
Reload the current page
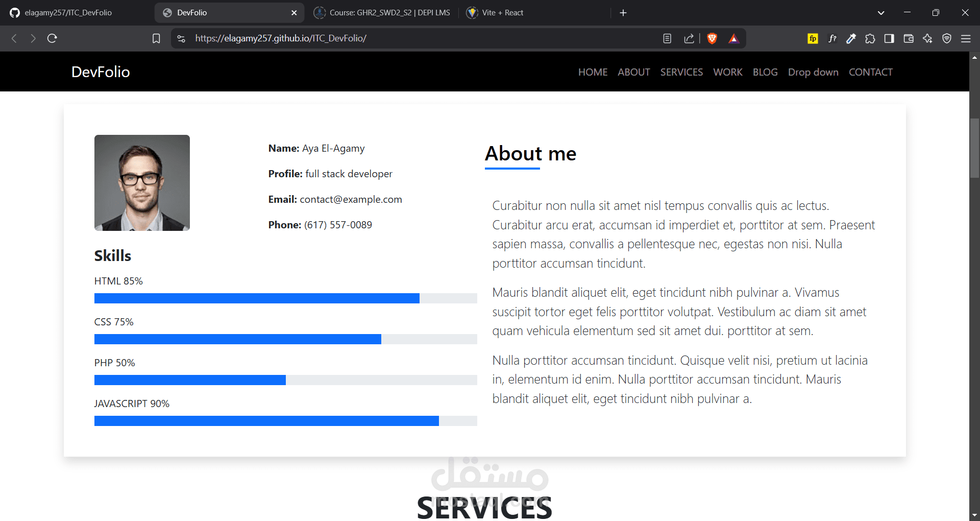pyautogui.click(x=52, y=38)
